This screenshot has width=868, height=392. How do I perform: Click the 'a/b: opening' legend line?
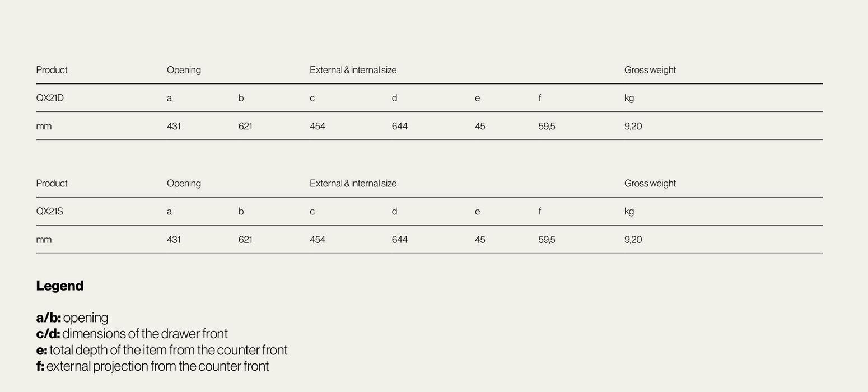click(72, 318)
